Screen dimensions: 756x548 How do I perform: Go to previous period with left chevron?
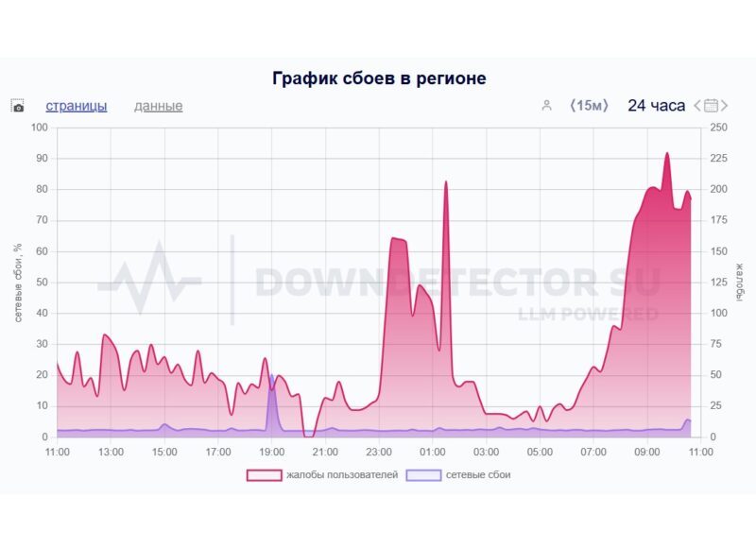point(698,106)
